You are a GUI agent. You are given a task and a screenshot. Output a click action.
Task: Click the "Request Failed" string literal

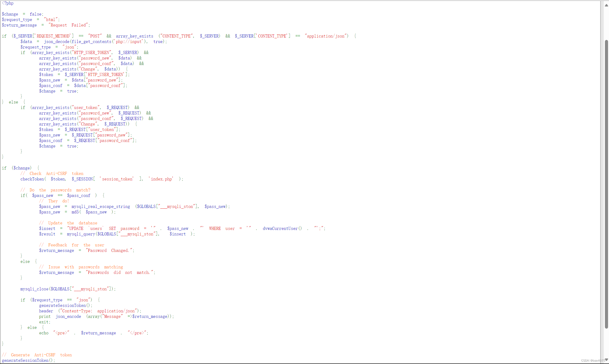click(x=68, y=25)
